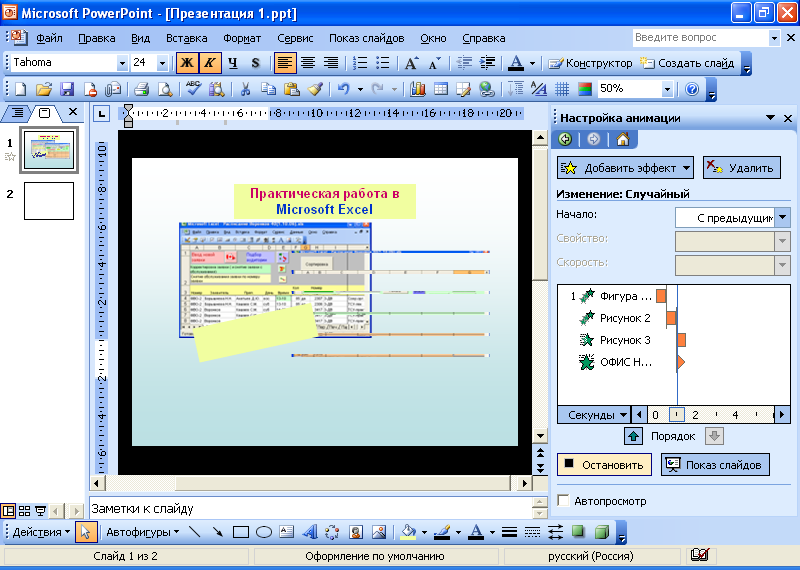Open print preview icon
800x570 pixels.
pyautogui.click(x=164, y=89)
